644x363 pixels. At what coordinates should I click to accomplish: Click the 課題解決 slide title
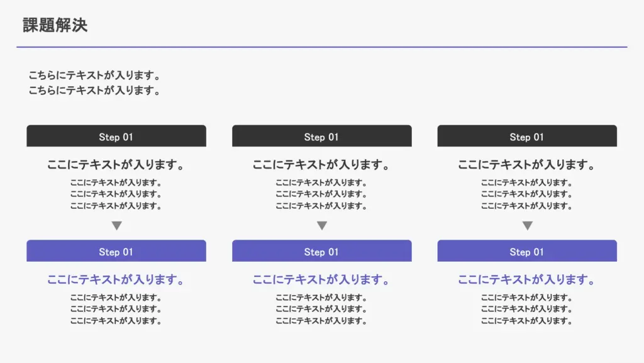click(x=55, y=25)
